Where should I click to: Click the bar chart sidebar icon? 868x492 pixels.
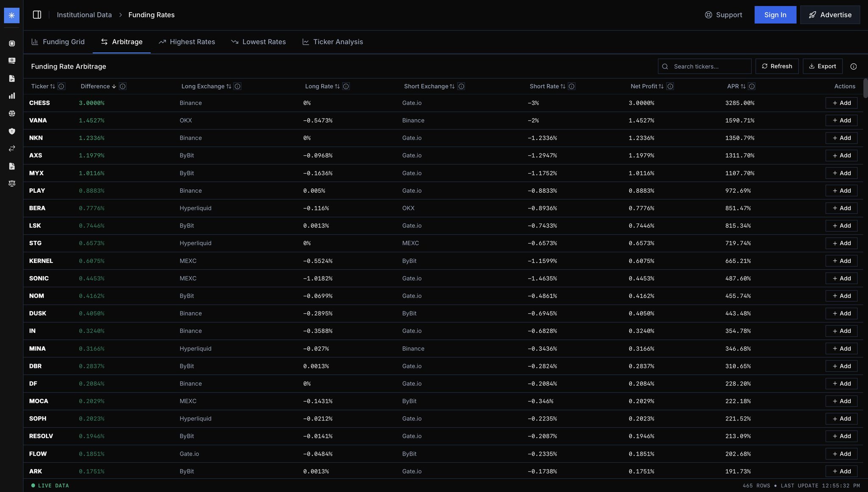tap(12, 96)
